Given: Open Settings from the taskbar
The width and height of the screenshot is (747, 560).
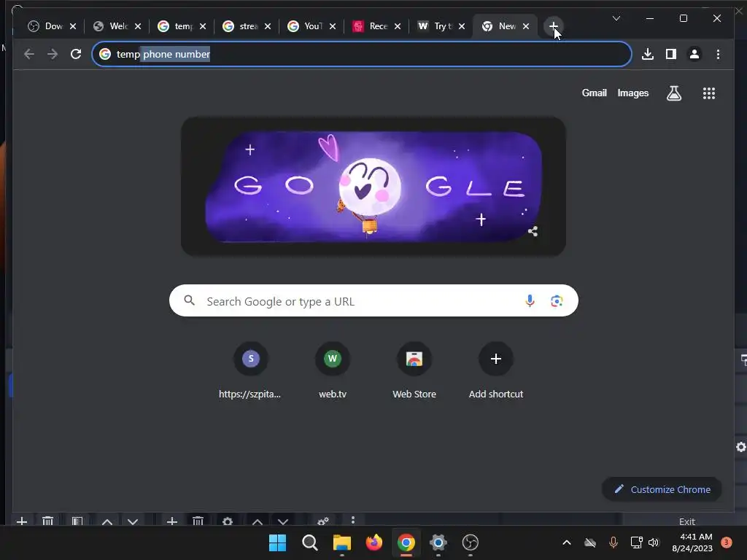Looking at the screenshot, I should click(x=438, y=542).
